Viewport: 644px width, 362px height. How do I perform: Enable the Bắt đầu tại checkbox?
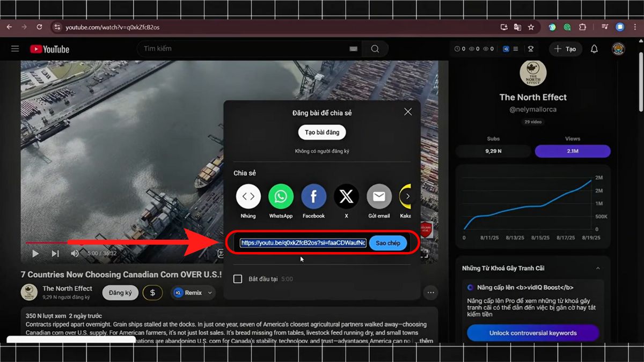[238, 279]
